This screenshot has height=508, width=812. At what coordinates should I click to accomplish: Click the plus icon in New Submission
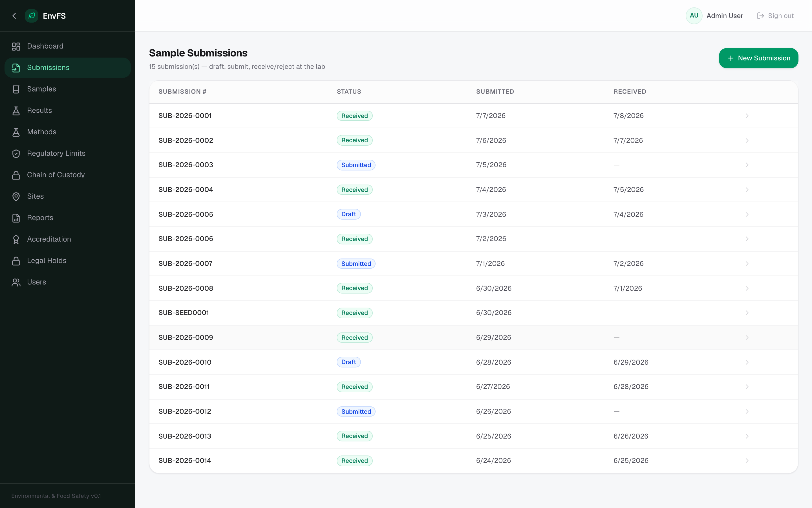pos(731,58)
